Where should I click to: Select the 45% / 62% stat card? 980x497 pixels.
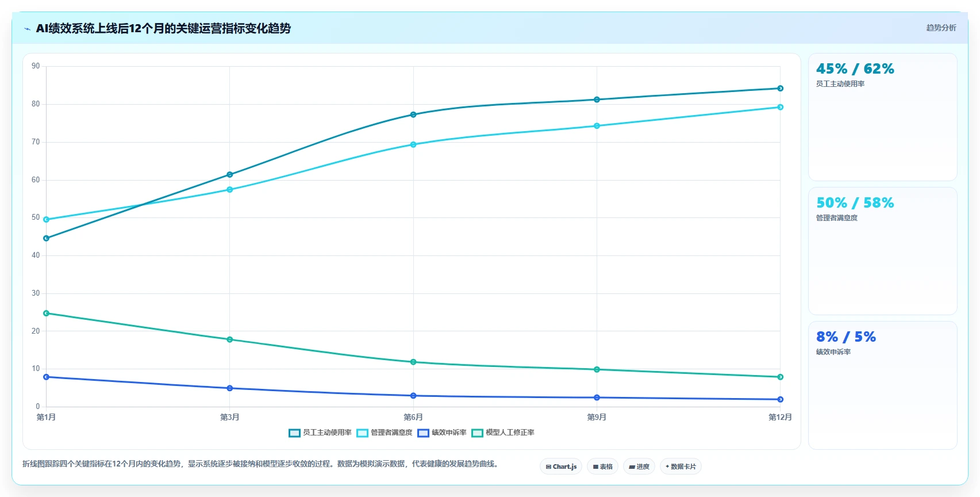click(882, 117)
